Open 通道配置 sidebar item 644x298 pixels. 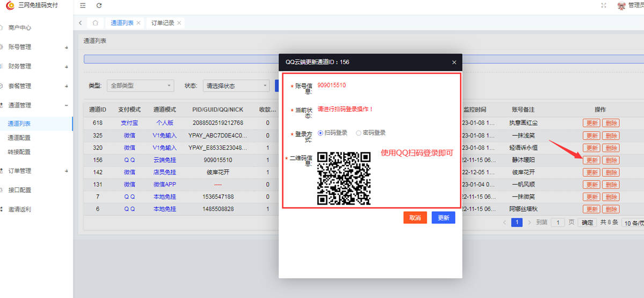19,138
